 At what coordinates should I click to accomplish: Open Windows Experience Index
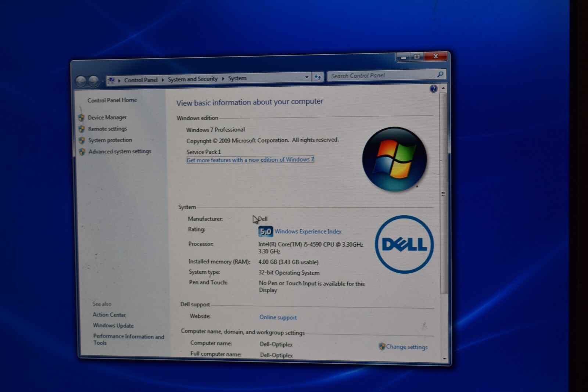(x=308, y=231)
